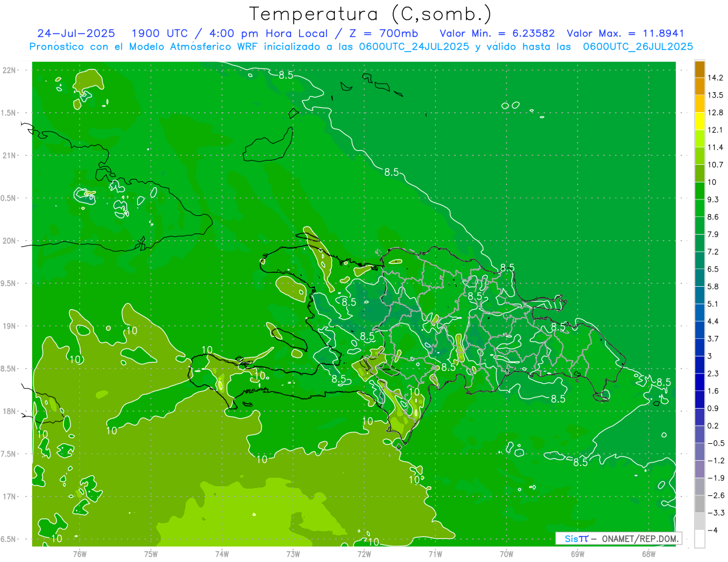This screenshot has width=728, height=562.
Task: Click the "22N" latitude axis label
Action: point(9,70)
